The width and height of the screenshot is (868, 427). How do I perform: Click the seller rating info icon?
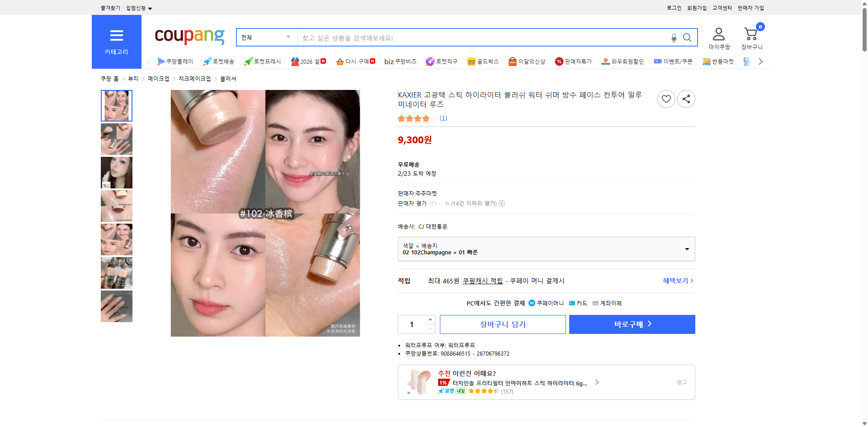[x=502, y=203]
